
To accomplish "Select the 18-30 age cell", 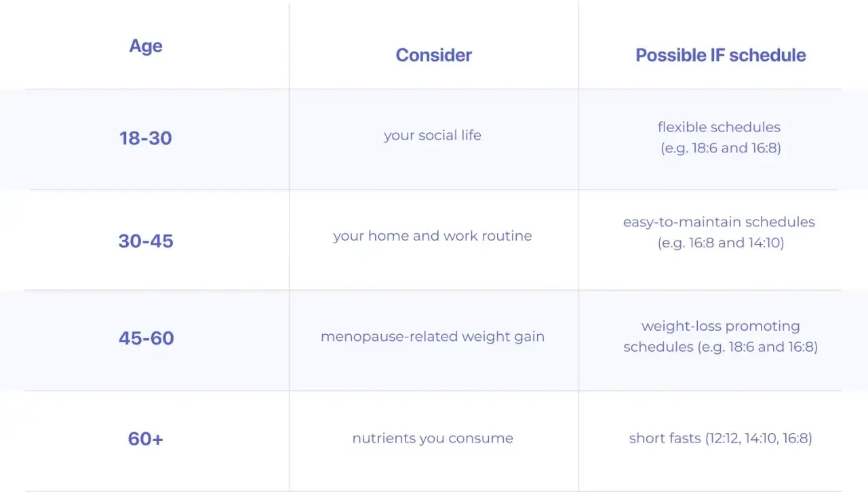I will click(x=146, y=138).
